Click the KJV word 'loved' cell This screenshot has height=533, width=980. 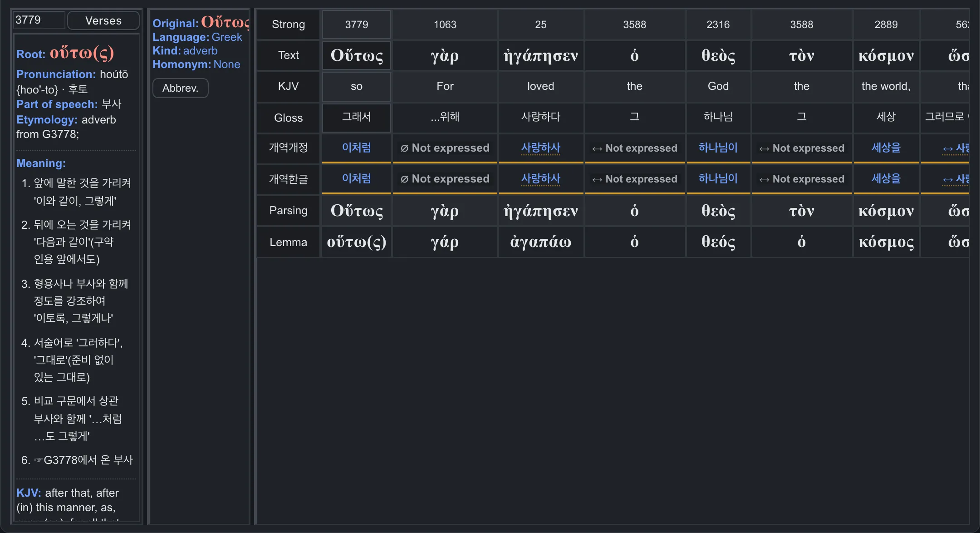tap(541, 86)
